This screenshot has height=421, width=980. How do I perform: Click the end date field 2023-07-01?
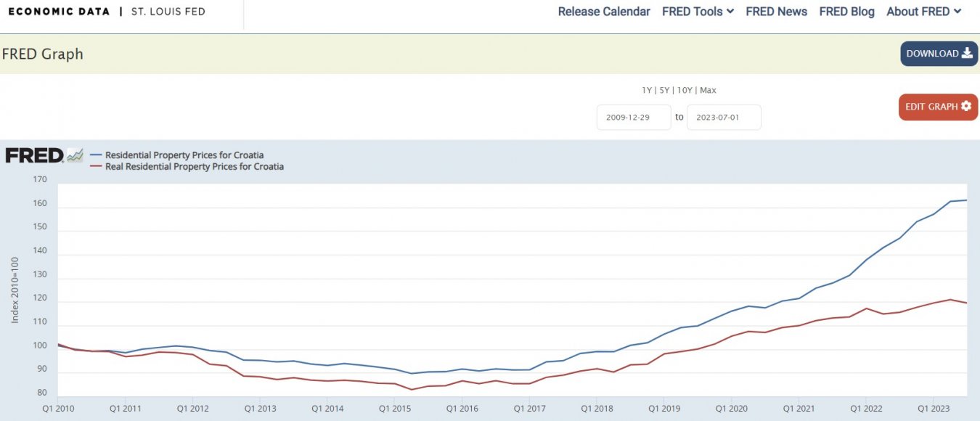click(723, 117)
